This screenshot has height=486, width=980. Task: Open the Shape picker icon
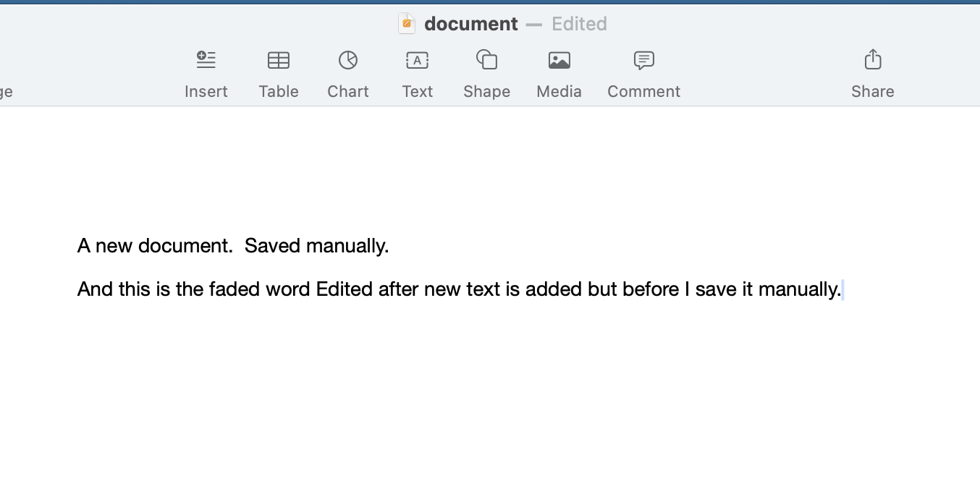click(x=486, y=60)
